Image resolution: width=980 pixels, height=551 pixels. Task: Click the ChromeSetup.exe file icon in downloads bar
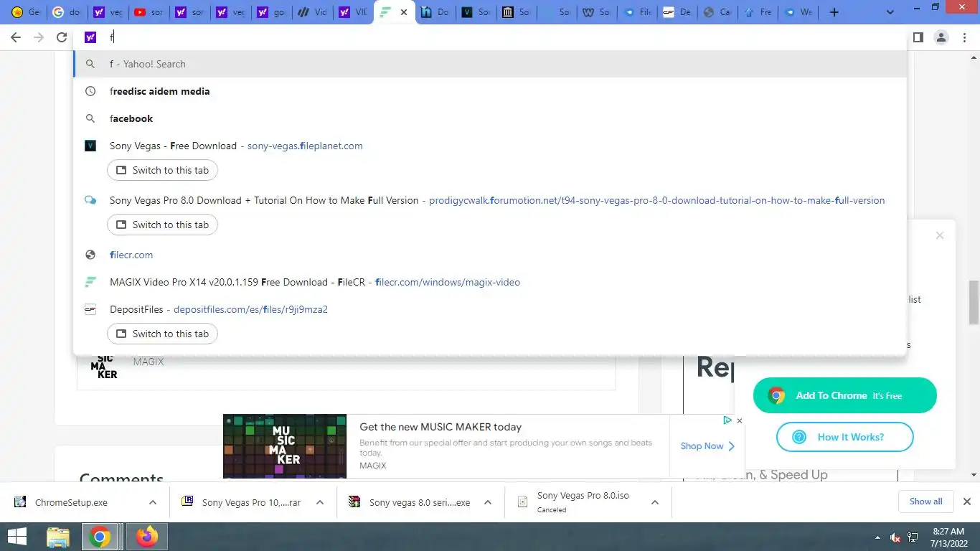[x=20, y=502]
